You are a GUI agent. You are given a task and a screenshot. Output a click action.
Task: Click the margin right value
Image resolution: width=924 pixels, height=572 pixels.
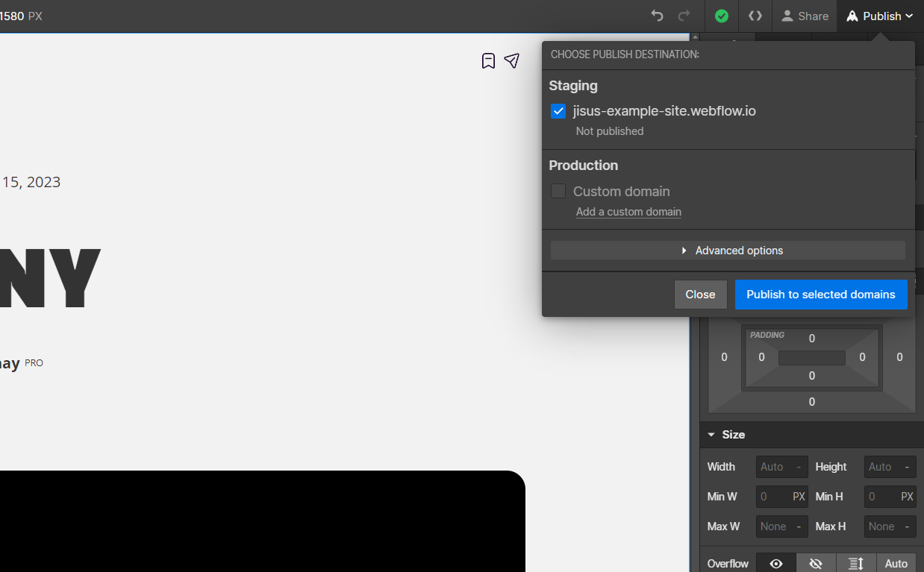tap(899, 357)
